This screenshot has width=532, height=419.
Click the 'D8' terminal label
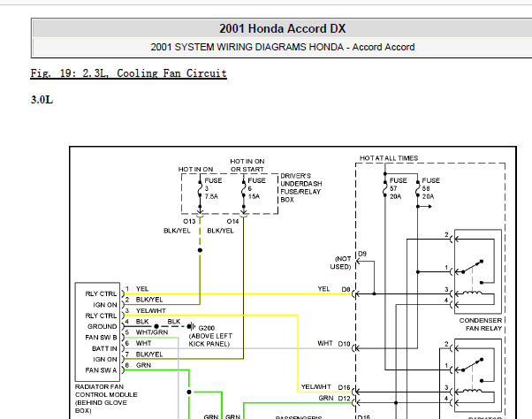coord(346,289)
